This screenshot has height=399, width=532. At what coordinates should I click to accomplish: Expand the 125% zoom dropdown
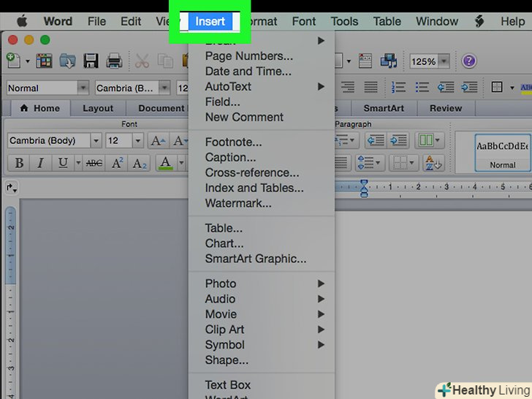pyautogui.click(x=444, y=61)
